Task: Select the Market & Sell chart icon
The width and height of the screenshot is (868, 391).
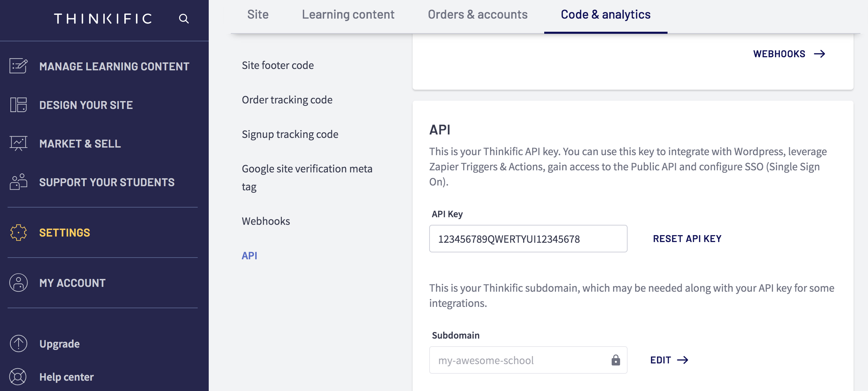Action: click(19, 143)
